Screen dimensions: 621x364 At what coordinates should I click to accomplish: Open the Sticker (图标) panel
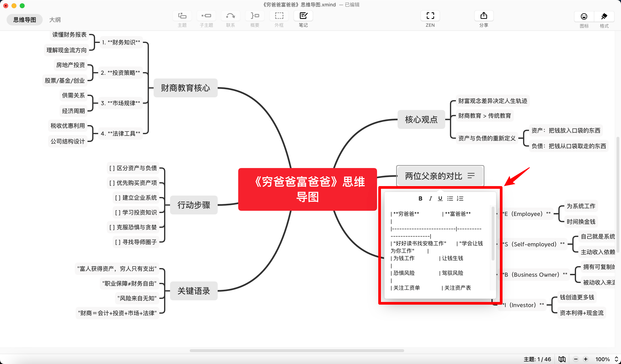[x=584, y=17]
